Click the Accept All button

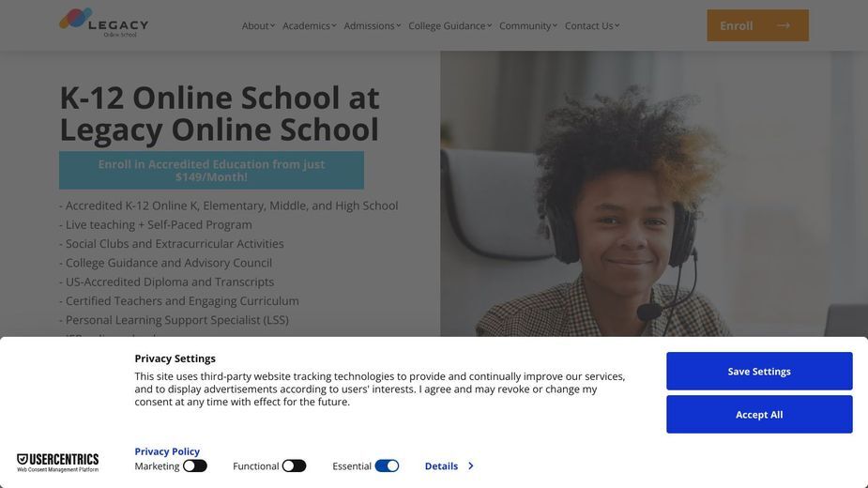pos(759,414)
